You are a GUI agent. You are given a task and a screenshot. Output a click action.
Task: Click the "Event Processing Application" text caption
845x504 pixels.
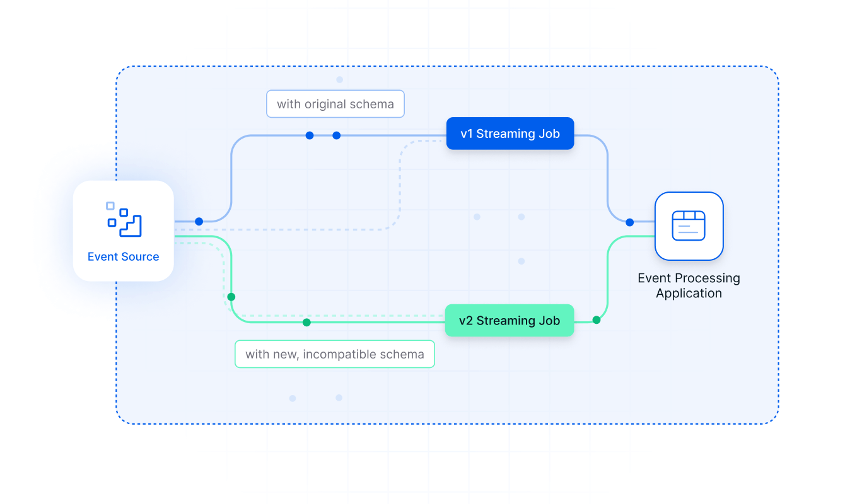[x=689, y=285]
